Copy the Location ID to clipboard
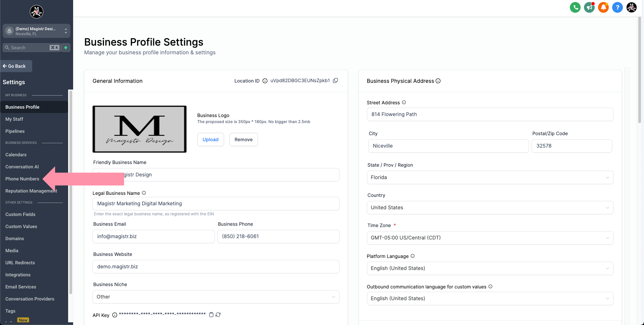Viewport: 644px width, 325px height. (x=335, y=80)
